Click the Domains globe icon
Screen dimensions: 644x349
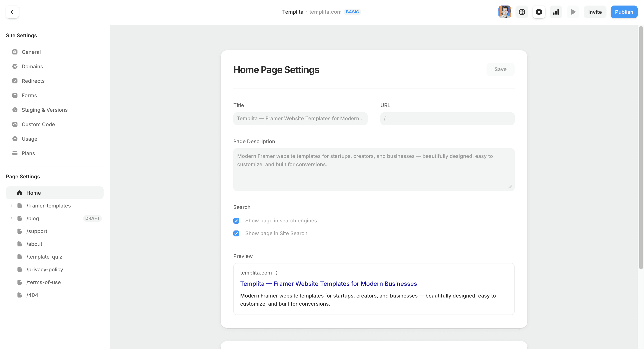click(15, 66)
